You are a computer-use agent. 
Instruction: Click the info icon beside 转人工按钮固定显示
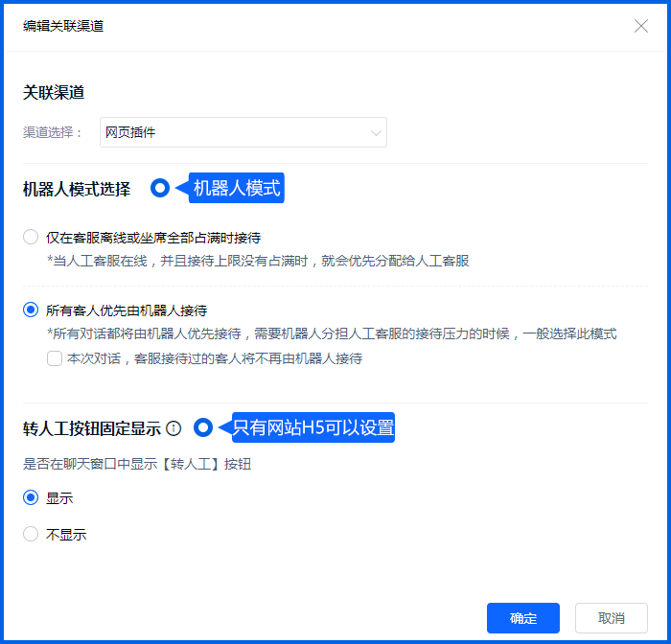pos(174,428)
